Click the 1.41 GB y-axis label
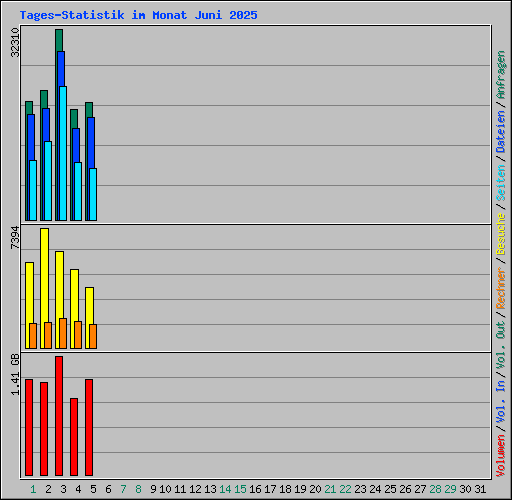Viewport: 512px width, 500px height. [15, 374]
